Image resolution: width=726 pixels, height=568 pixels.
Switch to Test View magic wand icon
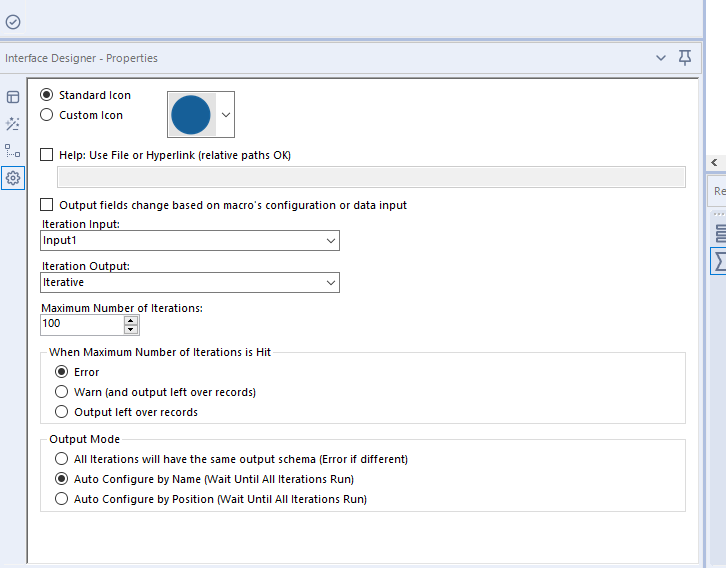[x=13, y=124]
